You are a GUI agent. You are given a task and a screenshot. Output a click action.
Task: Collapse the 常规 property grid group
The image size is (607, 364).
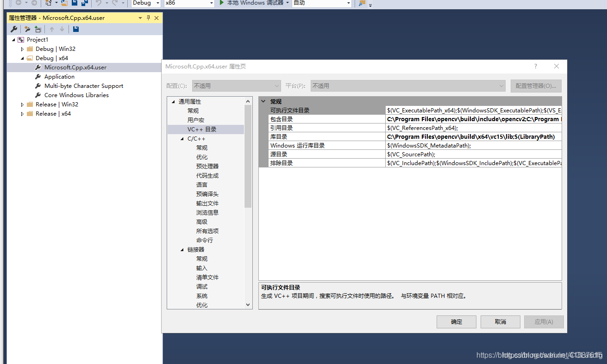click(x=263, y=101)
